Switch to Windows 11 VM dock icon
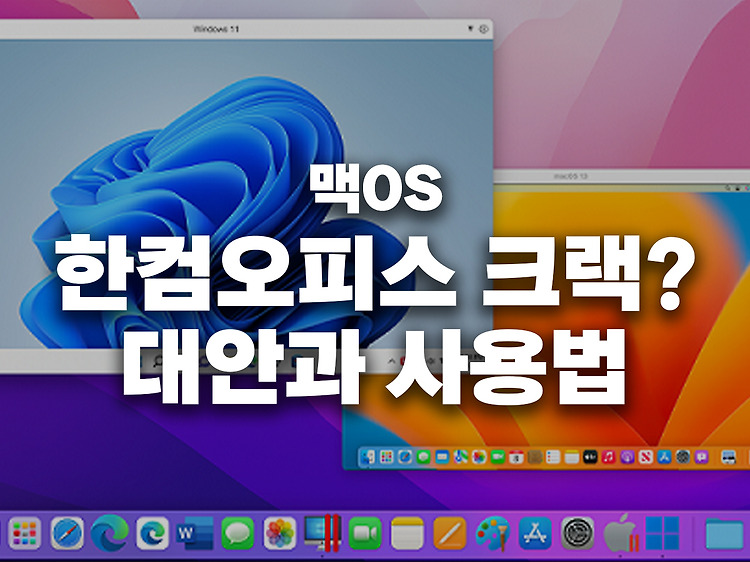This screenshot has width=750, height=562. [x=662, y=533]
